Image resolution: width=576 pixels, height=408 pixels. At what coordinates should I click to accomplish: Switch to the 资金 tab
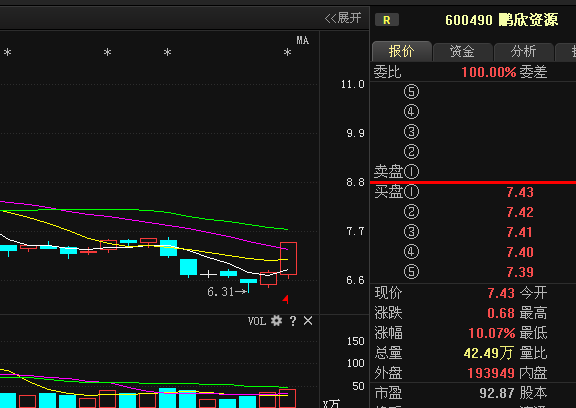[x=462, y=51]
